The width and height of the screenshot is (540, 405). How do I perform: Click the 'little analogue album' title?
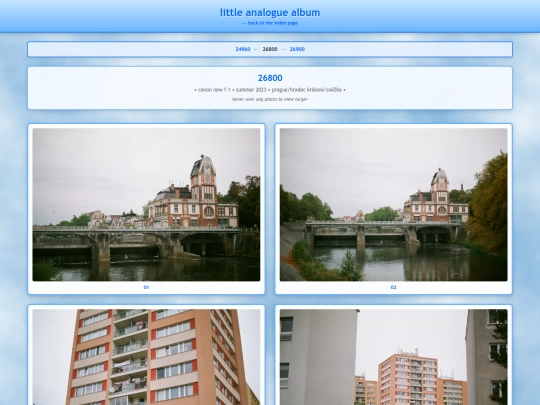[270, 12]
